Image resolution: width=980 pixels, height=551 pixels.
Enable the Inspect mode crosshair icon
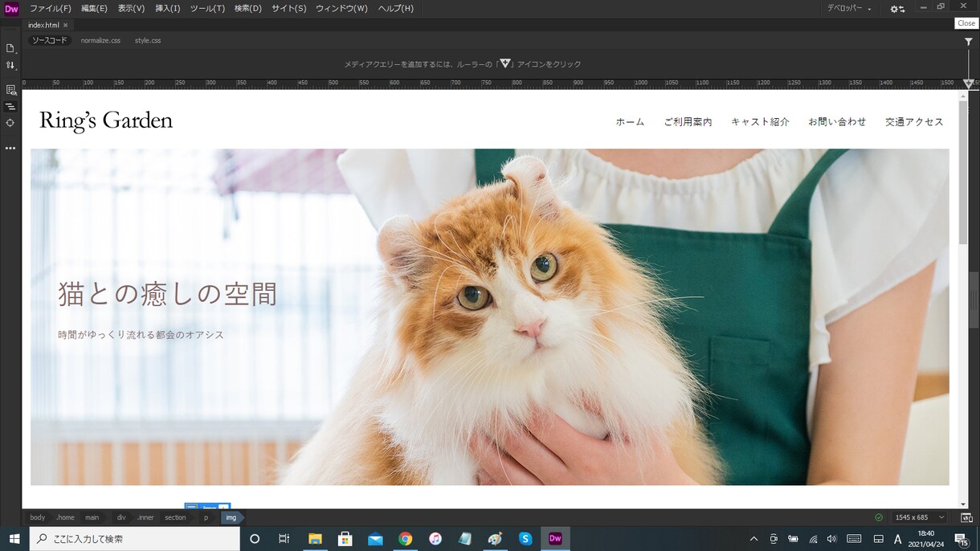[10, 123]
